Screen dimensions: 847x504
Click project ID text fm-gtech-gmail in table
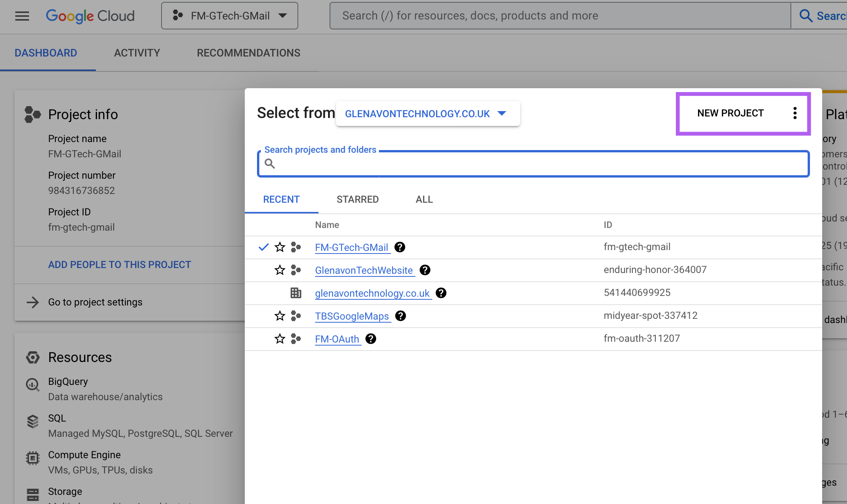[637, 247]
